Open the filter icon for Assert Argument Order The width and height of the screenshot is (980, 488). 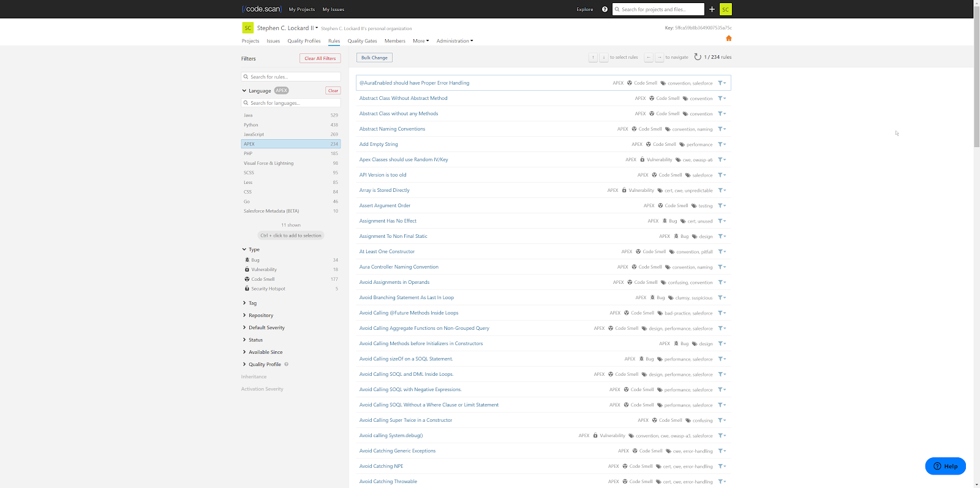722,205
